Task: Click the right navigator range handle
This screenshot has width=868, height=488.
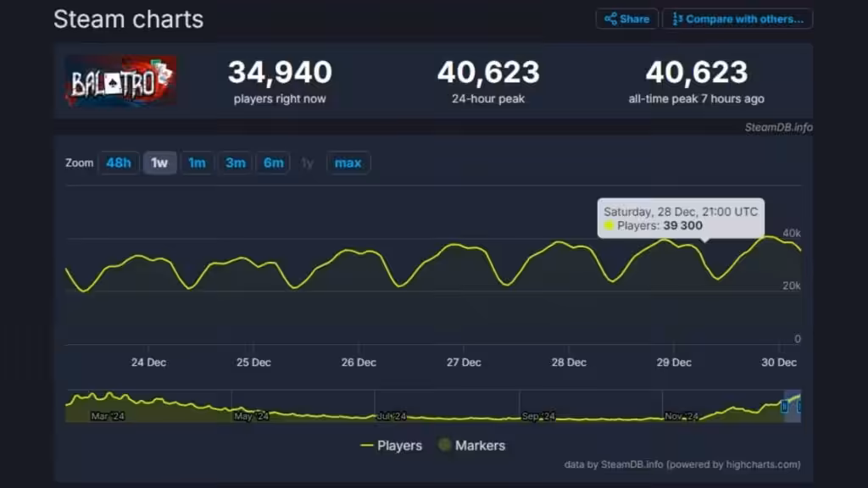Action: click(x=798, y=407)
